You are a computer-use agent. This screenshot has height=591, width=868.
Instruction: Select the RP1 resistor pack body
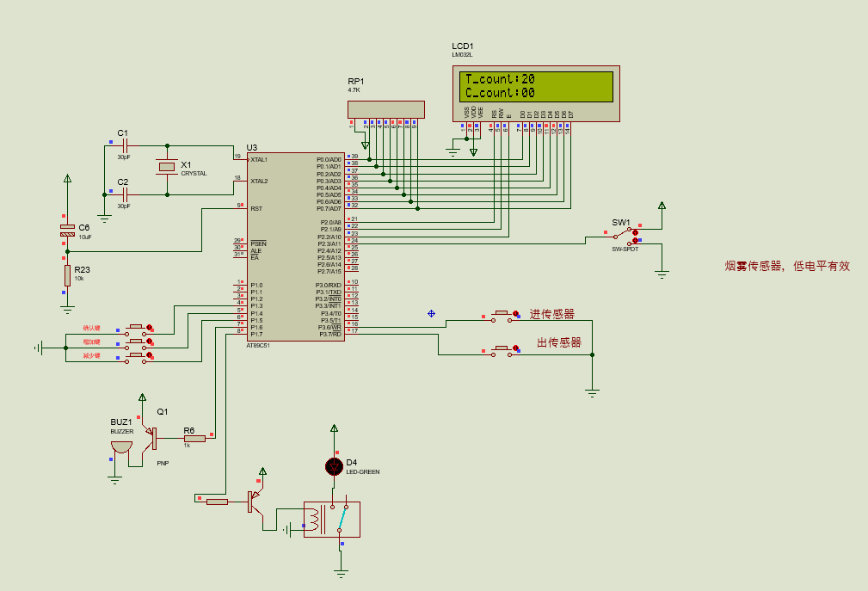tap(386, 109)
